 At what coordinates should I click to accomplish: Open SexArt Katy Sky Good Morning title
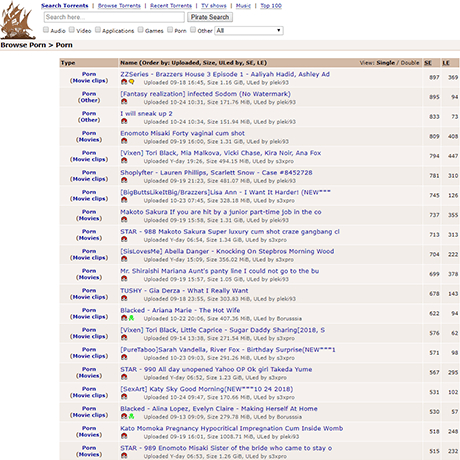pyautogui.click(x=207, y=389)
